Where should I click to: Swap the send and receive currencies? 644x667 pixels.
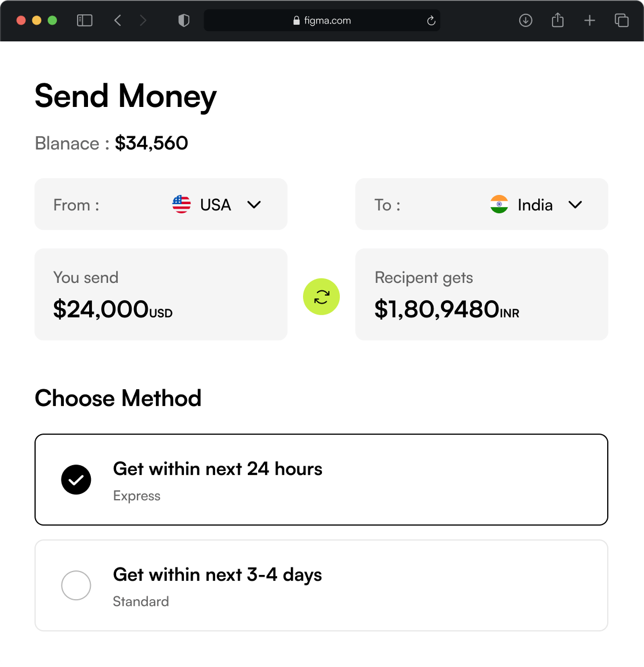[x=321, y=297]
